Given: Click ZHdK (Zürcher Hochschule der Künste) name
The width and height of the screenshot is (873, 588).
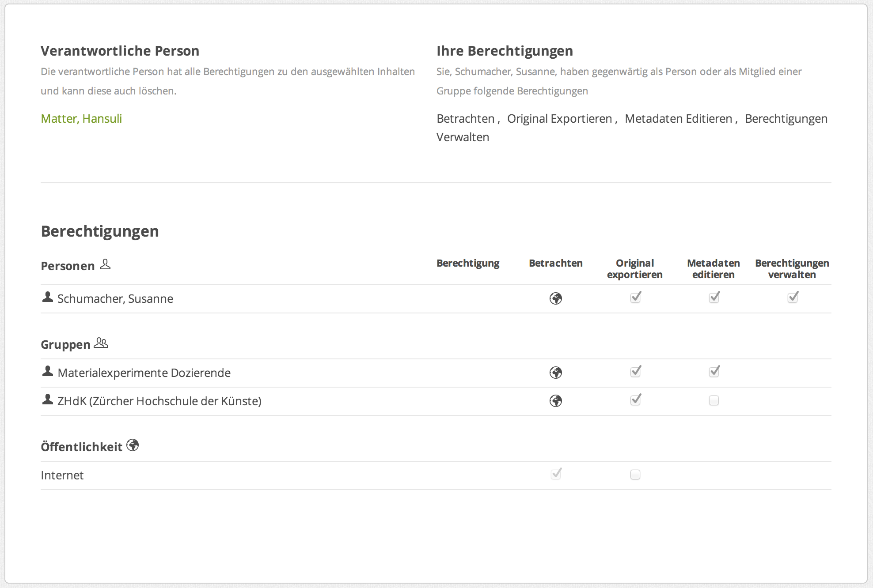Looking at the screenshot, I should pos(159,401).
